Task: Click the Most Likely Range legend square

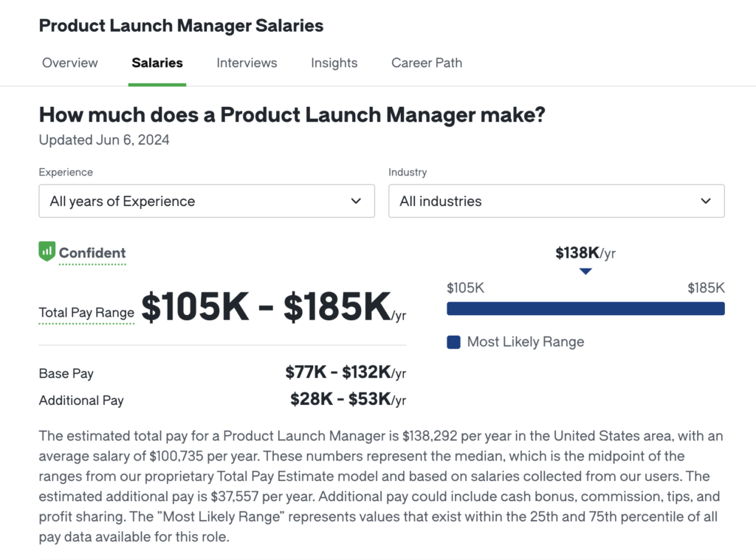Action: pyautogui.click(x=453, y=342)
